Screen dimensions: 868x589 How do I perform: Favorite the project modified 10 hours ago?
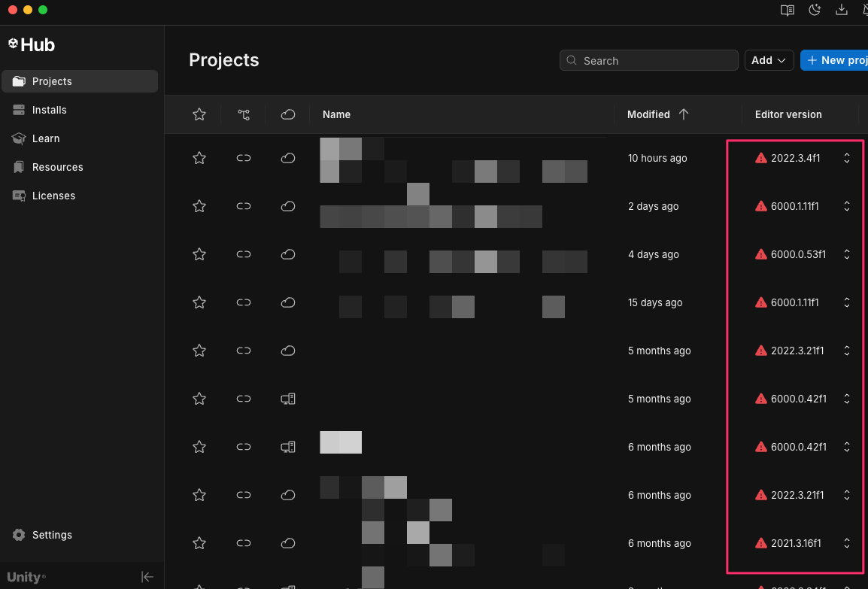[x=199, y=158]
